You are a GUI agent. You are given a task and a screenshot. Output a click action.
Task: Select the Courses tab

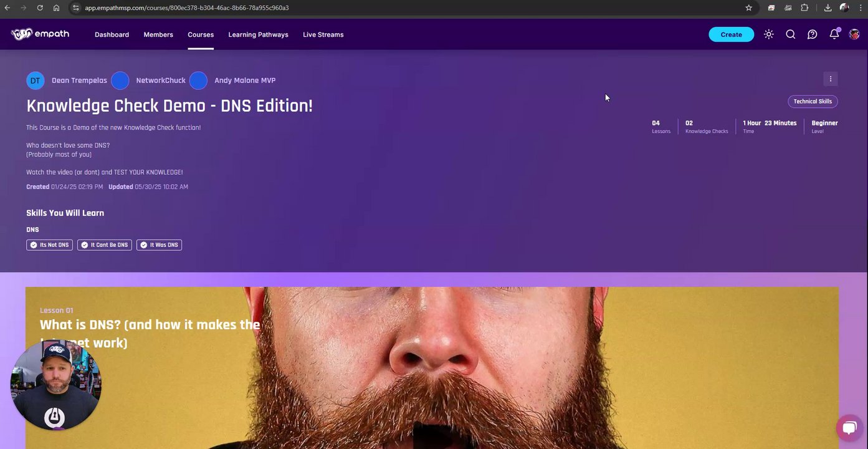tap(201, 34)
